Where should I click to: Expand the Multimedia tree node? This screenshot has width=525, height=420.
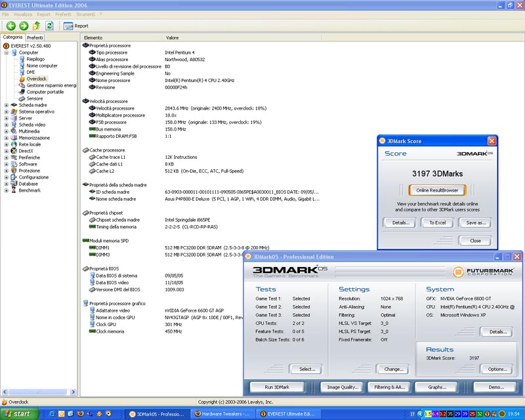pyautogui.click(x=7, y=131)
